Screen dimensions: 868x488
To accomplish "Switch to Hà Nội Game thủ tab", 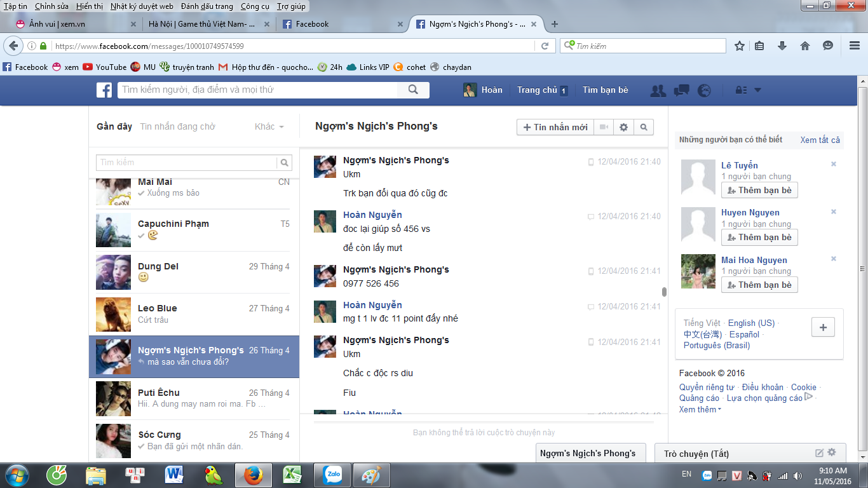I will pyautogui.click(x=207, y=24).
